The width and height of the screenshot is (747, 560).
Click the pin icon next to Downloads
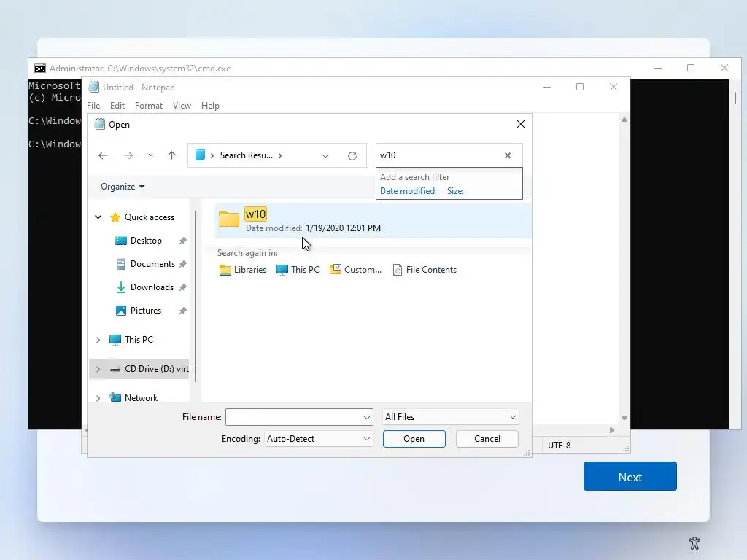coord(182,287)
